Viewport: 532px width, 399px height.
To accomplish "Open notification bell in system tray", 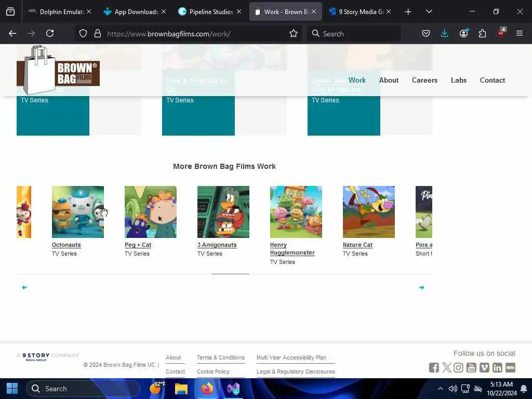I will tap(524, 389).
